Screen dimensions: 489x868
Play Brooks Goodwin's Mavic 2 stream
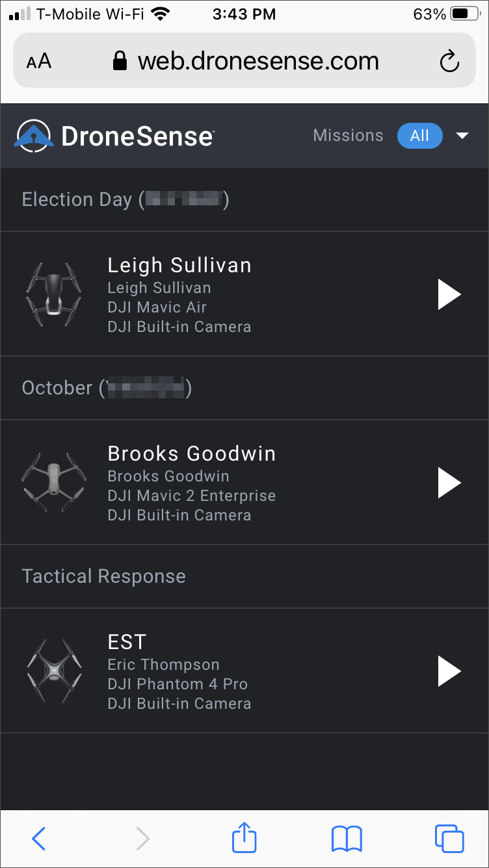(449, 482)
